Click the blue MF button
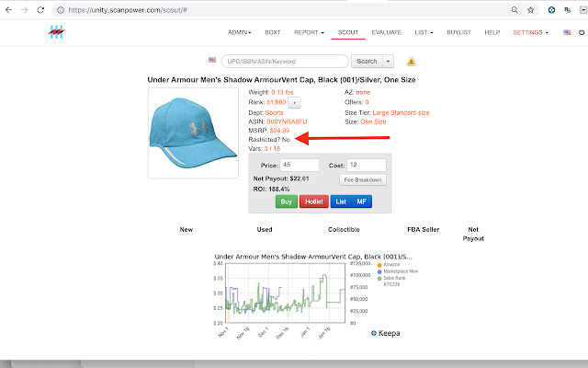Image resolution: width=588 pixels, height=368 pixels. [x=361, y=201]
